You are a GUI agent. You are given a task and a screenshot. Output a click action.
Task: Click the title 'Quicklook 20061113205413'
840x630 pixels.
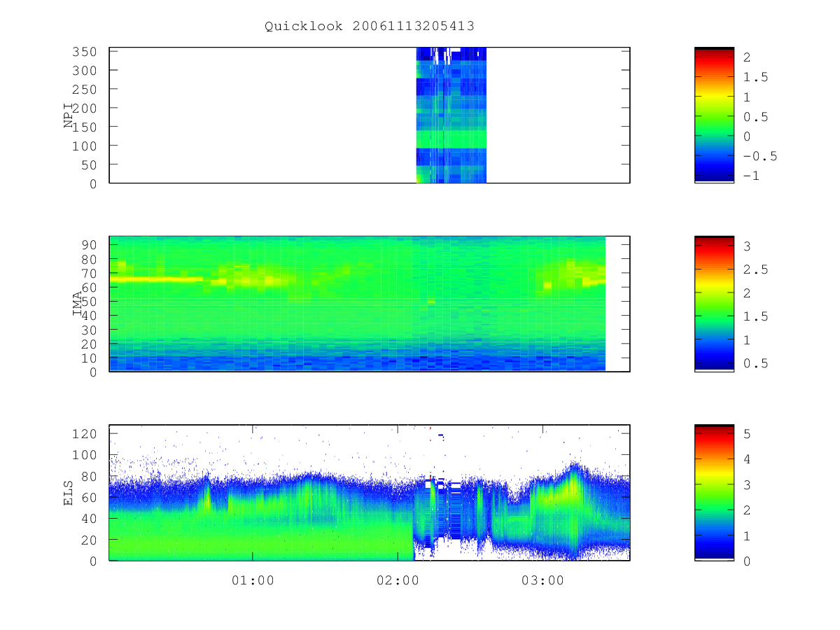pos(370,27)
